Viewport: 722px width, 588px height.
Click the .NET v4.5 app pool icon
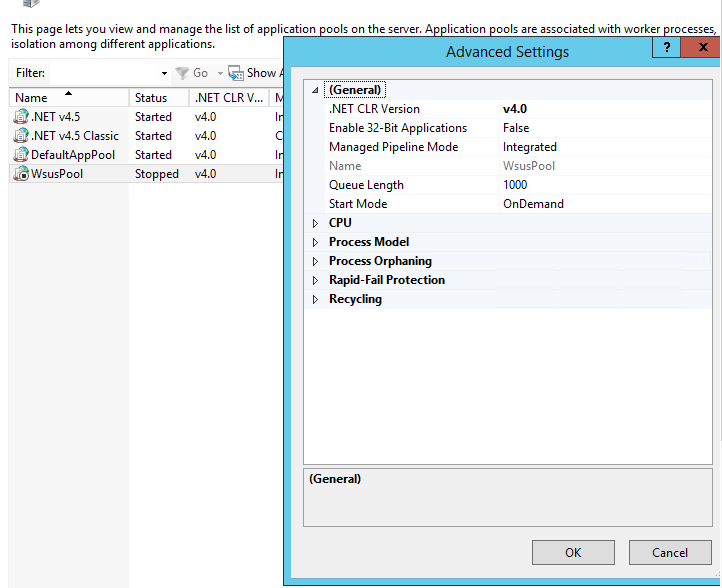(x=21, y=116)
